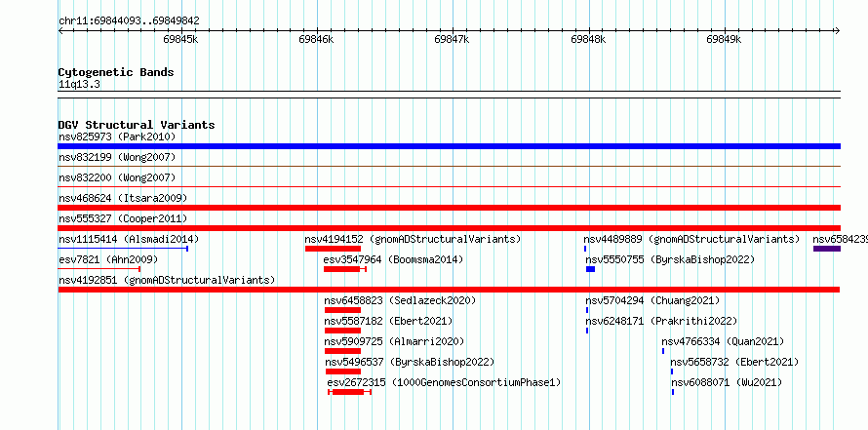Screen dimensions: 868x430
Task: Open nsv5587182 (Ebert2021) variant label
Action: click(x=388, y=321)
